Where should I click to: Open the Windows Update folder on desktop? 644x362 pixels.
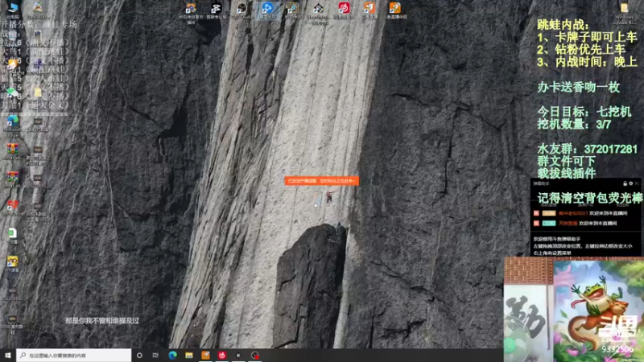pos(625,12)
